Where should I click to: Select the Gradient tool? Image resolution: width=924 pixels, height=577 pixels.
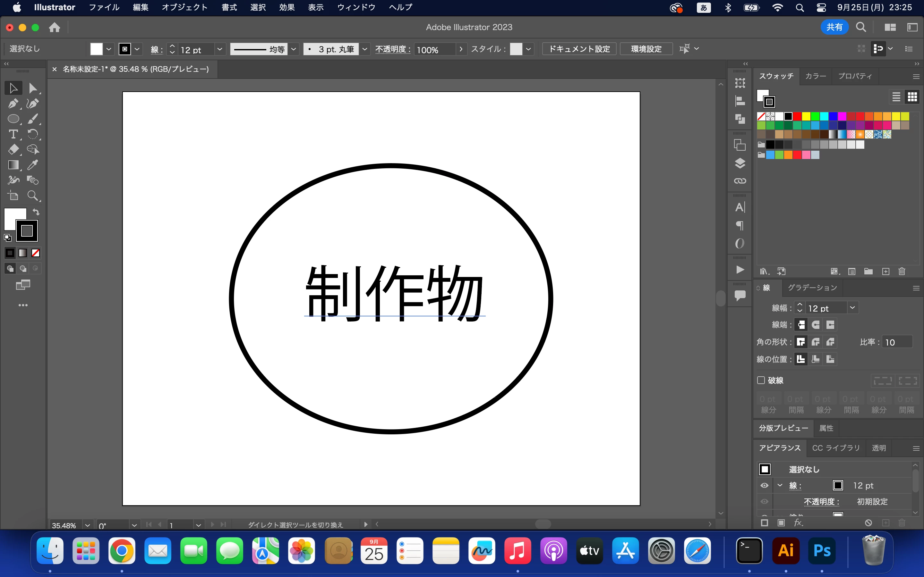(x=13, y=165)
